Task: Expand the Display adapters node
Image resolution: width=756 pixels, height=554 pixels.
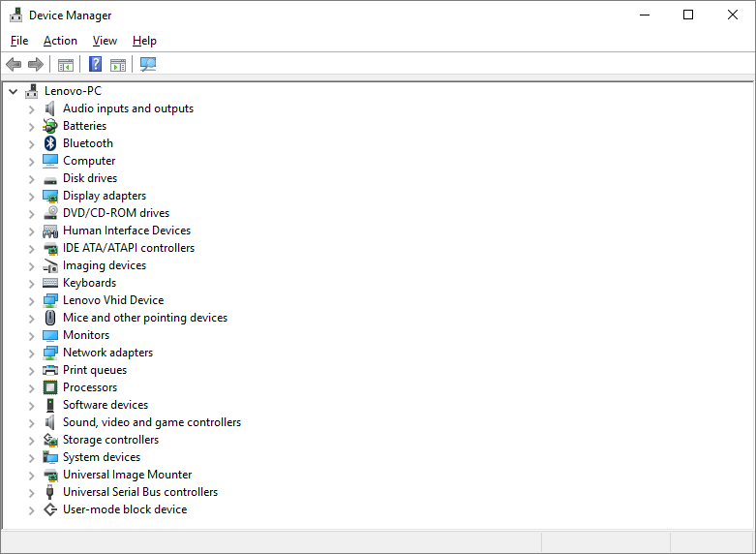Action: [31, 197]
